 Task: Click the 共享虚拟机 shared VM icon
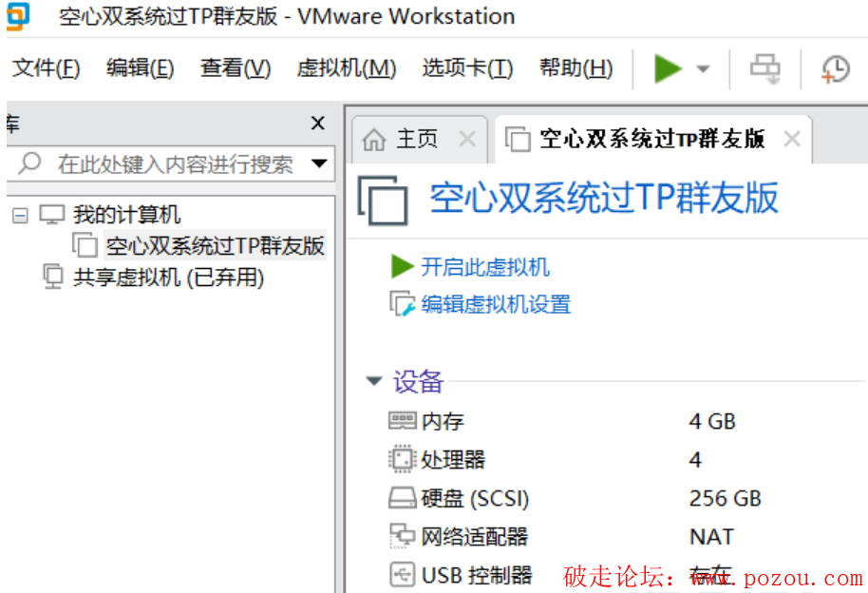[53, 277]
